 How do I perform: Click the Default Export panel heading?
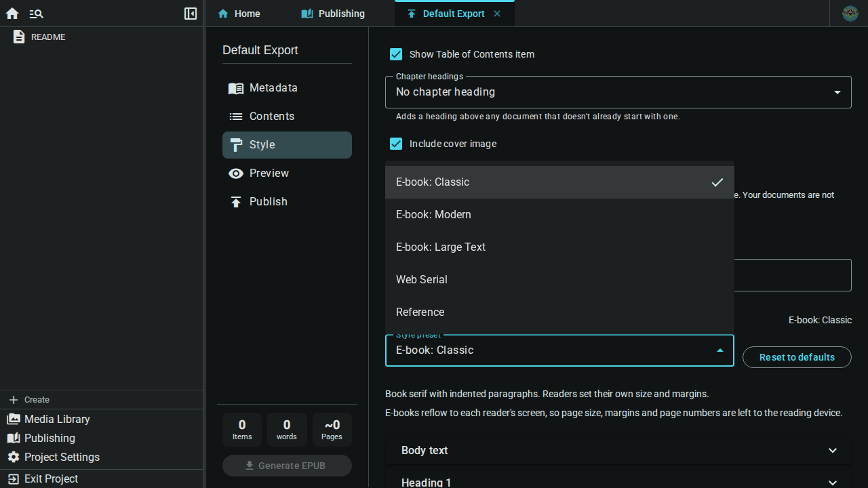coord(260,50)
